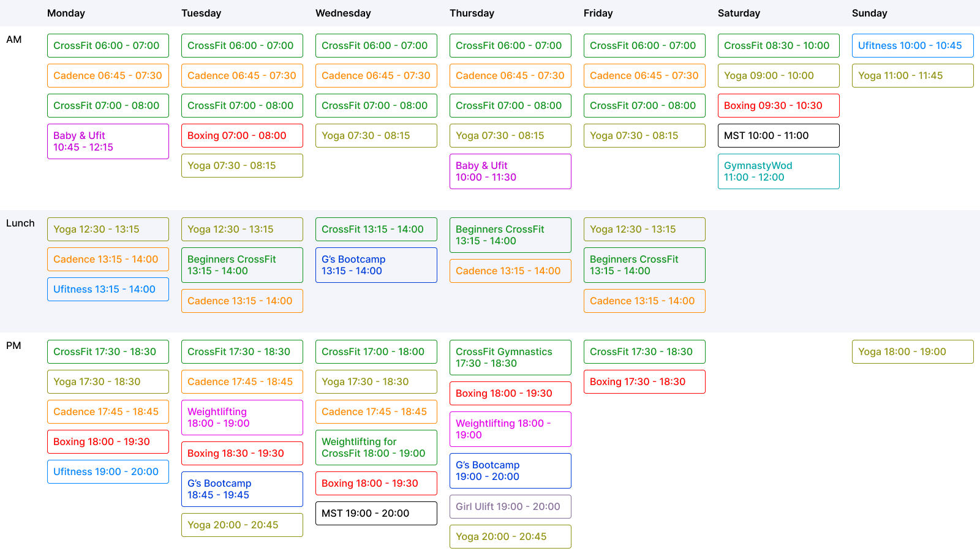Viewport: 980px width, 551px height.
Task: Open Monday's Baby & Ufit 10:45 class
Action: point(108,141)
